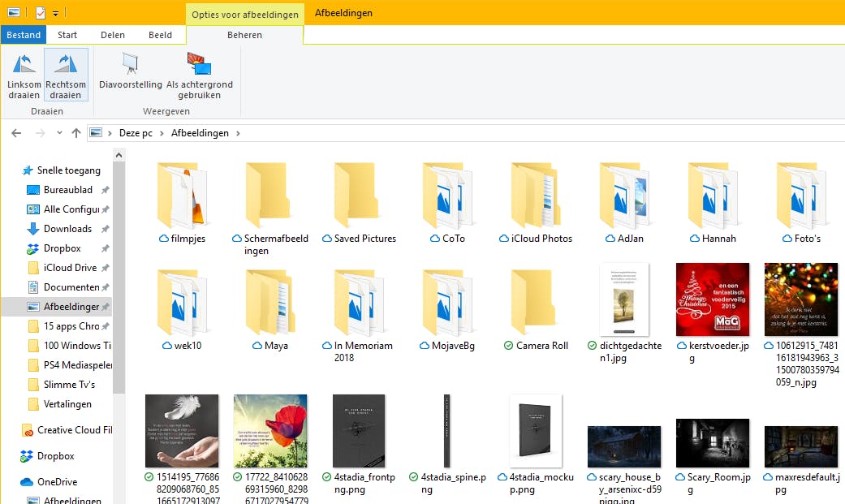Select the Saved Pictures folder icon
This screenshot has height=504, width=845.
tap(358, 195)
